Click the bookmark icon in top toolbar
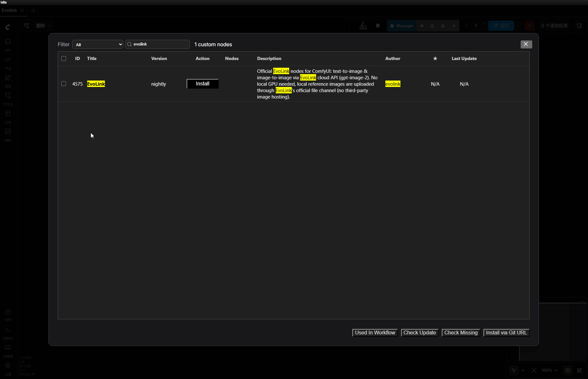Screen dimensions: 588x379 [378, 26]
